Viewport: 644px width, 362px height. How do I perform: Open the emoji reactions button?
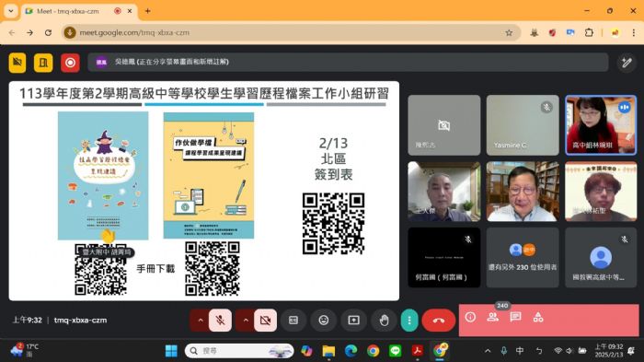pyautogui.click(x=324, y=320)
